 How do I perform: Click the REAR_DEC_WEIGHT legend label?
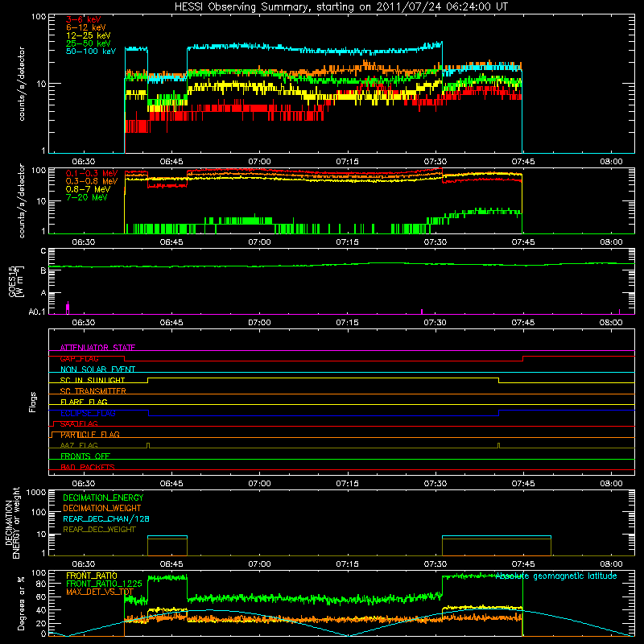[x=99, y=530]
